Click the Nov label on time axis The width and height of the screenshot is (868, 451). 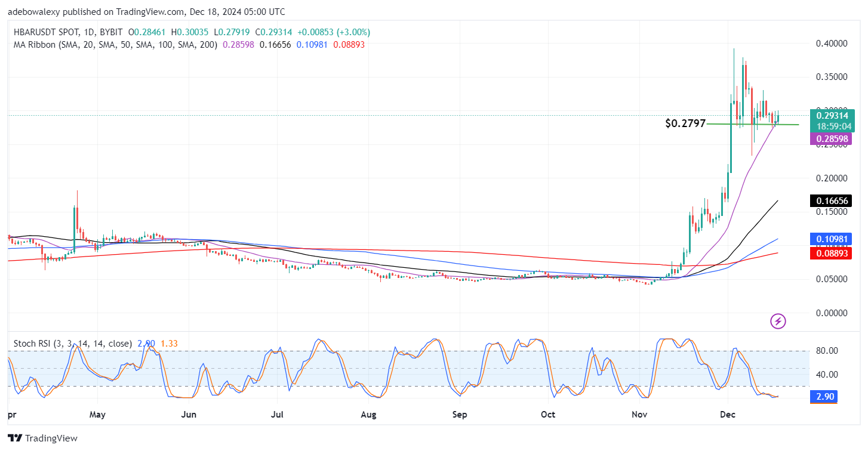(639, 413)
